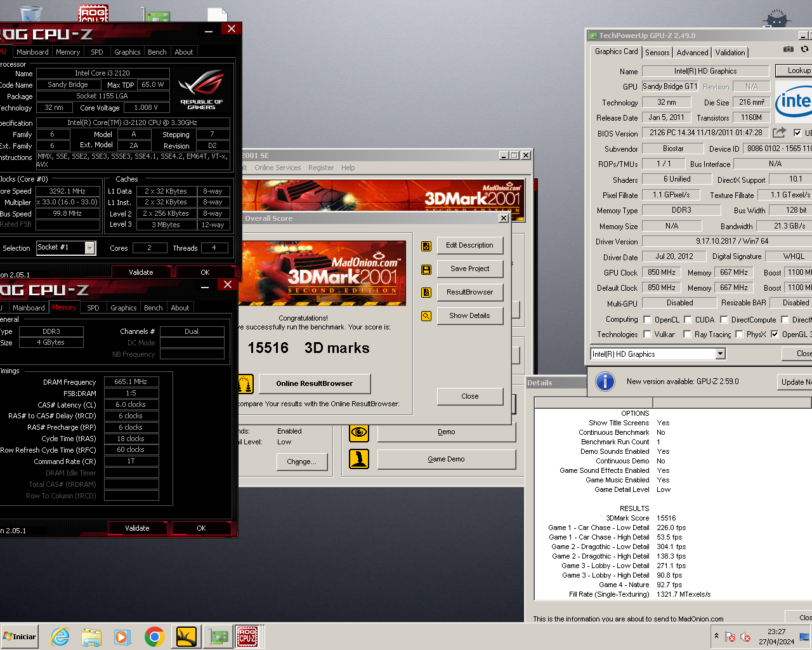Click the muted volume tray icon

click(745, 637)
